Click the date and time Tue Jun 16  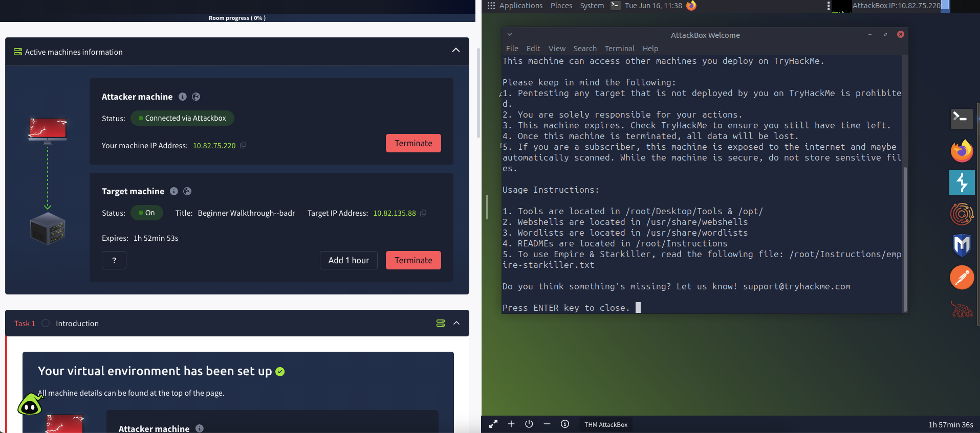point(654,6)
